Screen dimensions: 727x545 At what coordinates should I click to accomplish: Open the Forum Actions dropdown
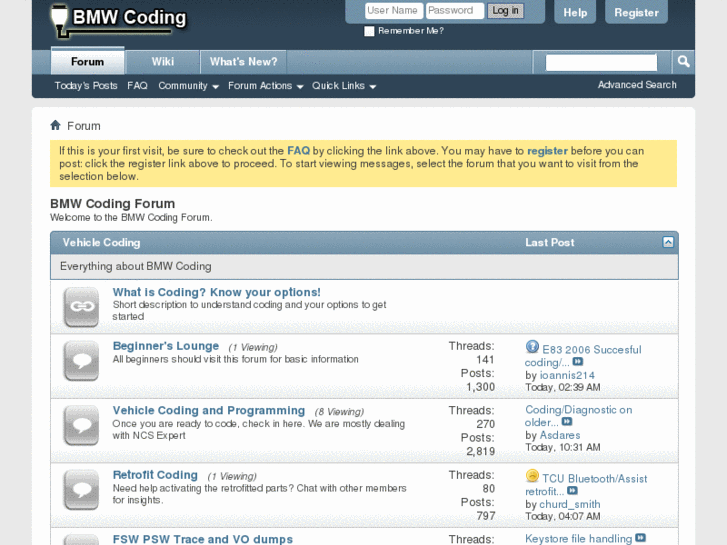point(266,86)
